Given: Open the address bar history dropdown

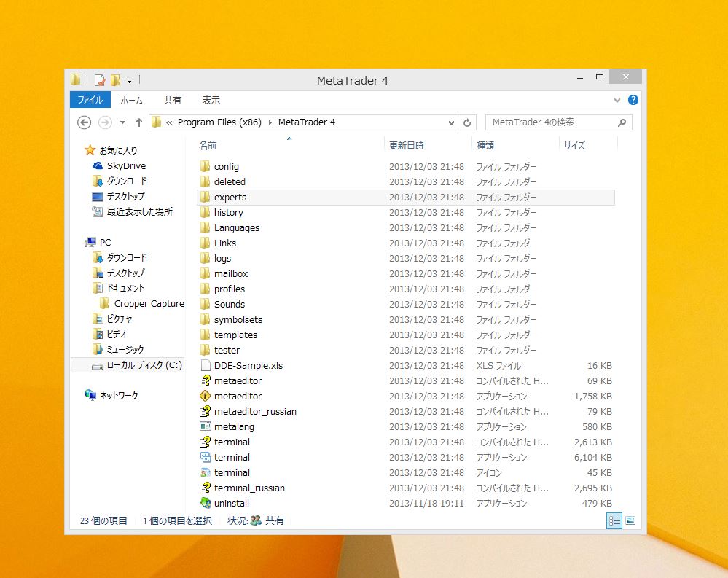Looking at the screenshot, I should [451, 122].
